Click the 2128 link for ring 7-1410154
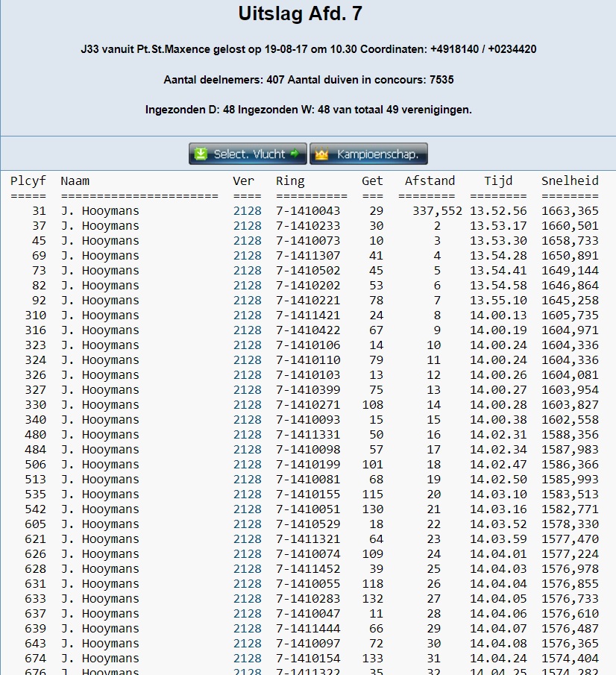 [x=248, y=659]
